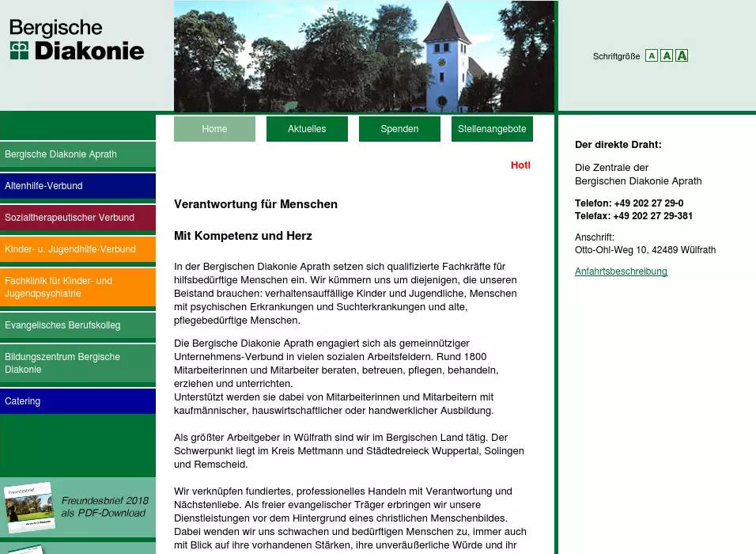Open Bergische Diakonie Aprath sidebar entry
The image size is (756, 554).
point(77,154)
